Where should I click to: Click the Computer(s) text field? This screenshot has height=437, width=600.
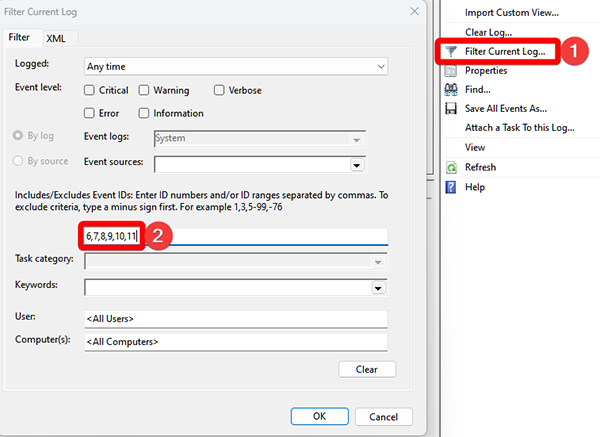click(x=235, y=342)
